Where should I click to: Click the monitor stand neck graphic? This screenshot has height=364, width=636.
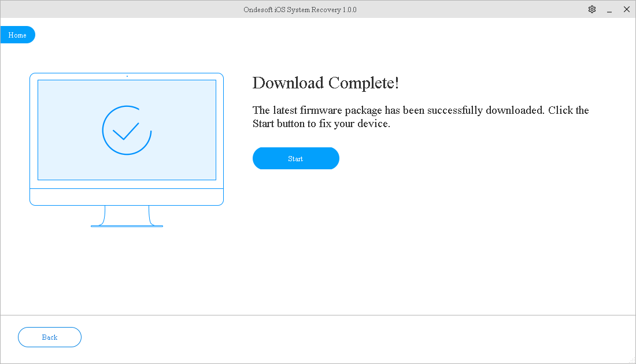127,215
